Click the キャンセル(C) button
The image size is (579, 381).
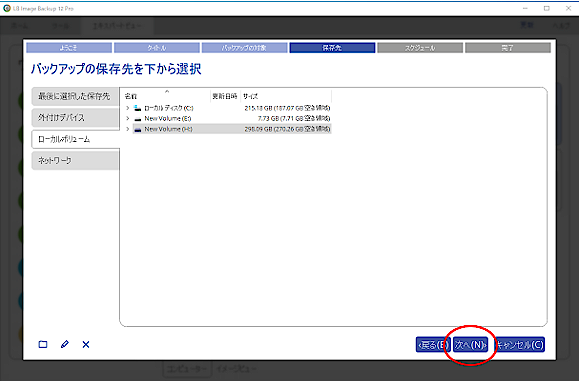(520, 344)
